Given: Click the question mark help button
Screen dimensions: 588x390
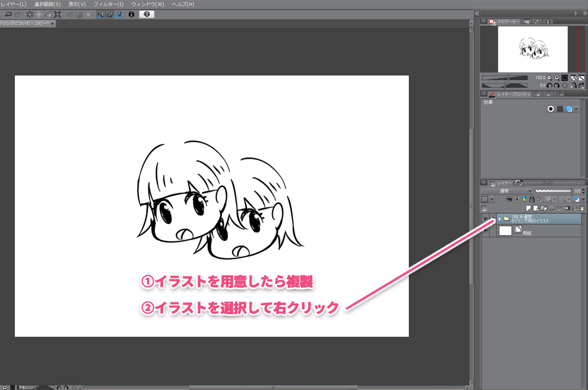Looking at the screenshot, I should pyautogui.click(x=146, y=14).
